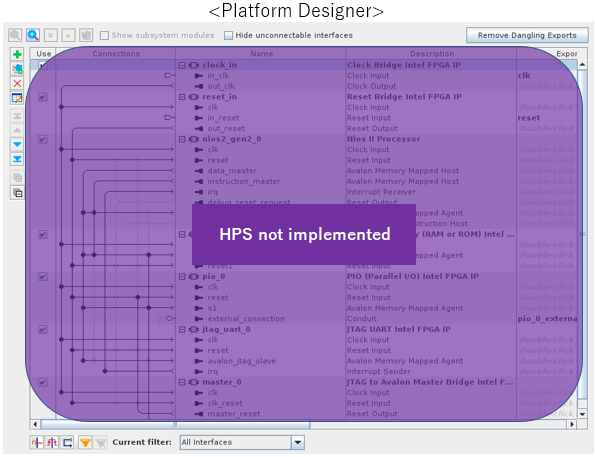Click the pio_0_externa export cell
This screenshot has height=457, width=595.
(547, 319)
